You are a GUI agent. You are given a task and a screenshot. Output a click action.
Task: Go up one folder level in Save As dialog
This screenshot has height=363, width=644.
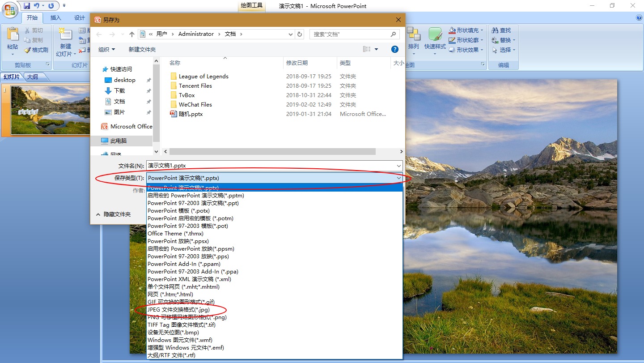[x=132, y=34]
